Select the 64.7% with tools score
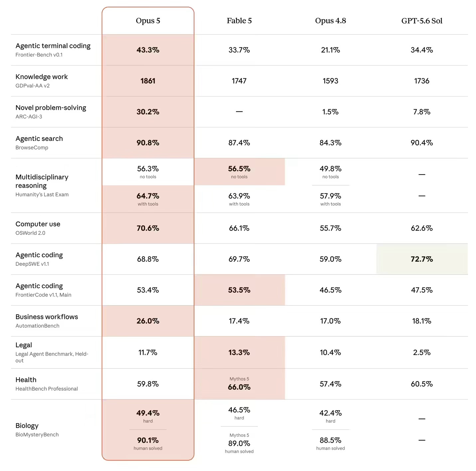Viewport: 476px width, 471px height. 148,199
